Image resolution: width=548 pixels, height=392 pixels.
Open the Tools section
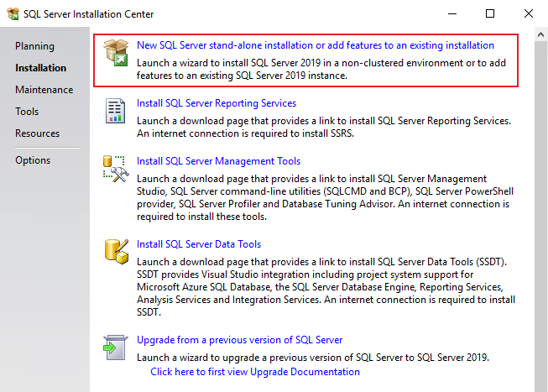pos(27,112)
